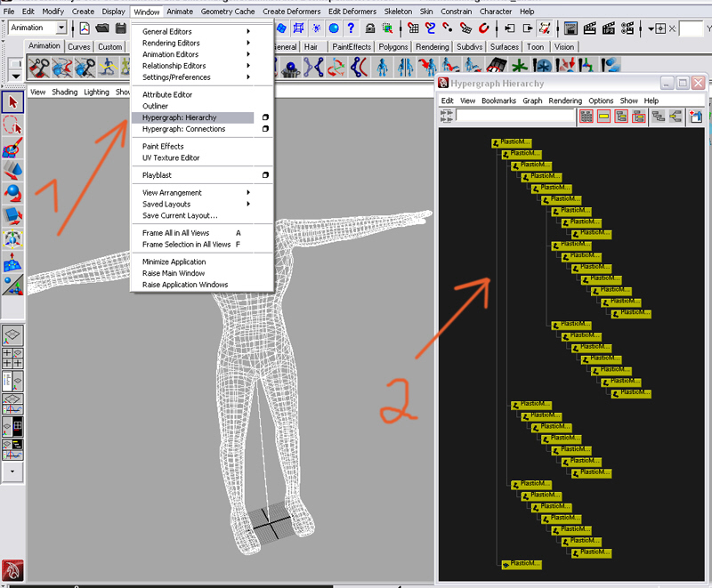Switch to the four-view layout icon

click(x=12, y=358)
